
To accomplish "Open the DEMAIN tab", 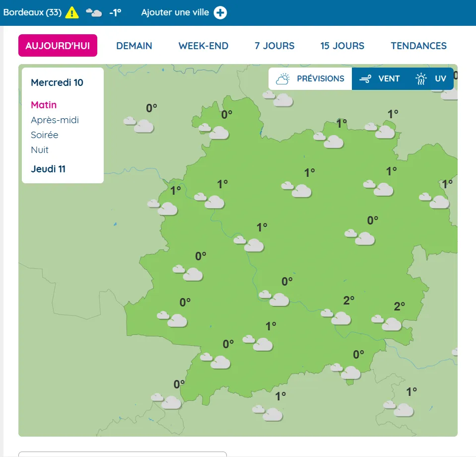I will [x=134, y=46].
